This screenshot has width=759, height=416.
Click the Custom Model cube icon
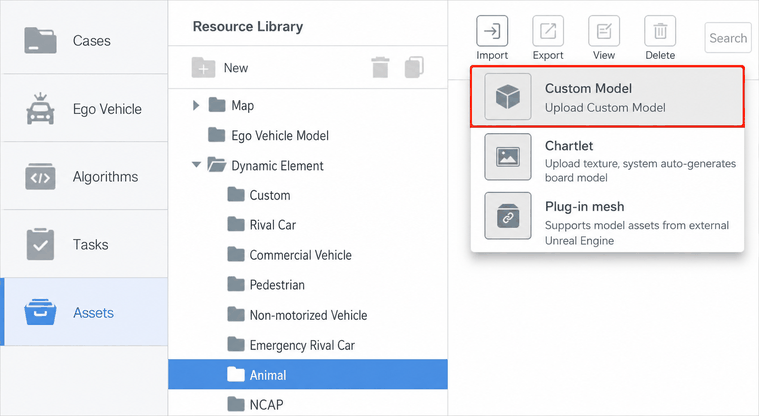pyautogui.click(x=508, y=97)
